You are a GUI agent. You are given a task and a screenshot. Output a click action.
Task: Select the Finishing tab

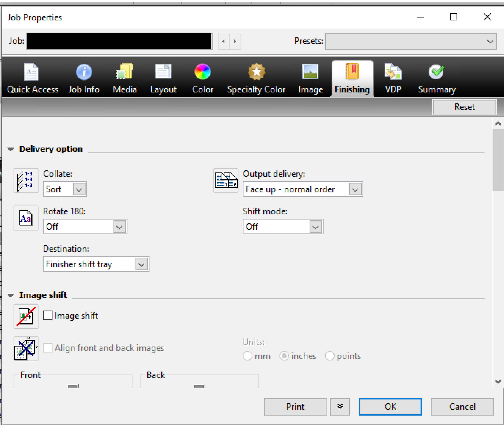[352, 78]
